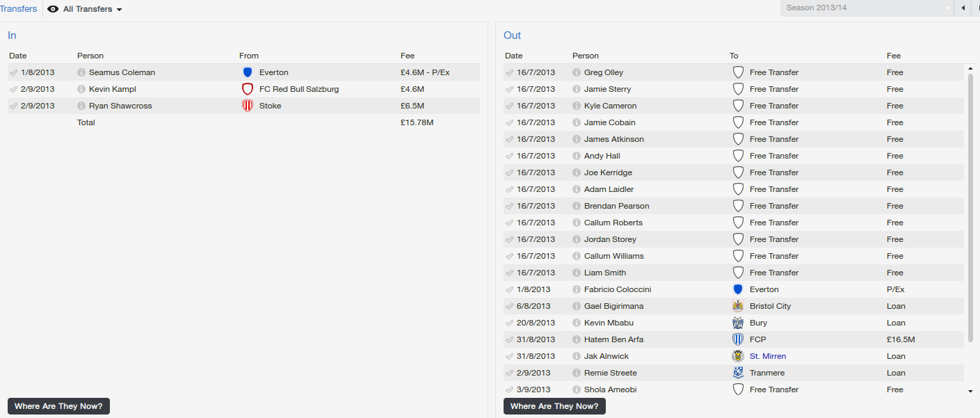Click Stoke club badge icon

point(248,106)
